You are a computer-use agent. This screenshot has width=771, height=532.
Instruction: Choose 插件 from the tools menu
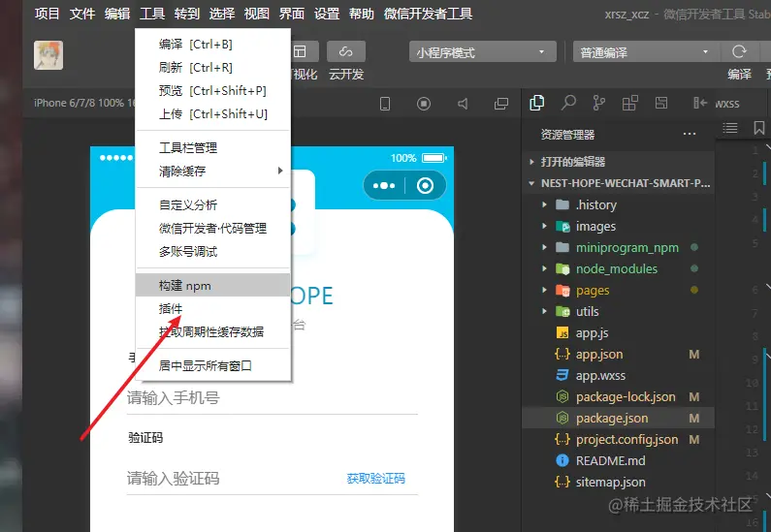point(213,308)
